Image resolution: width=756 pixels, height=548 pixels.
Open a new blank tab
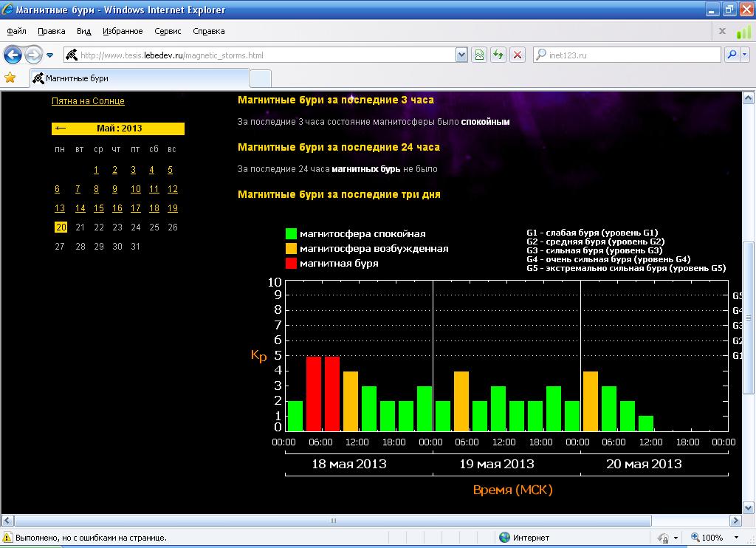[261, 78]
